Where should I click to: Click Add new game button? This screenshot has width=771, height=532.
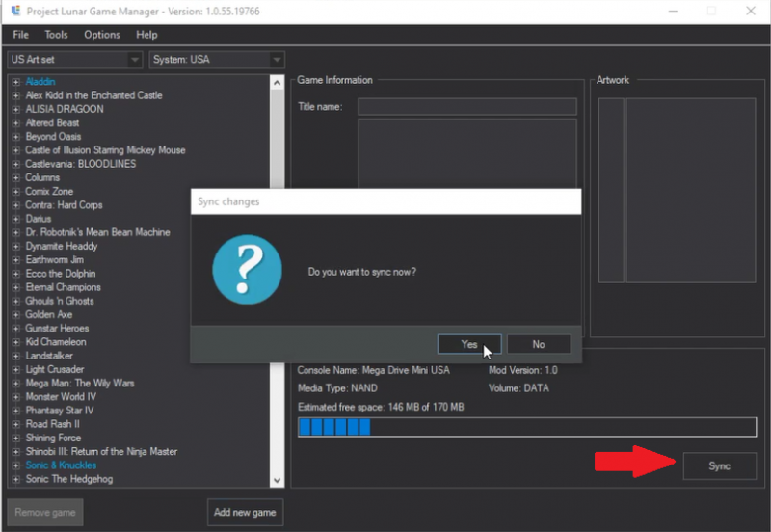[245, 513]
